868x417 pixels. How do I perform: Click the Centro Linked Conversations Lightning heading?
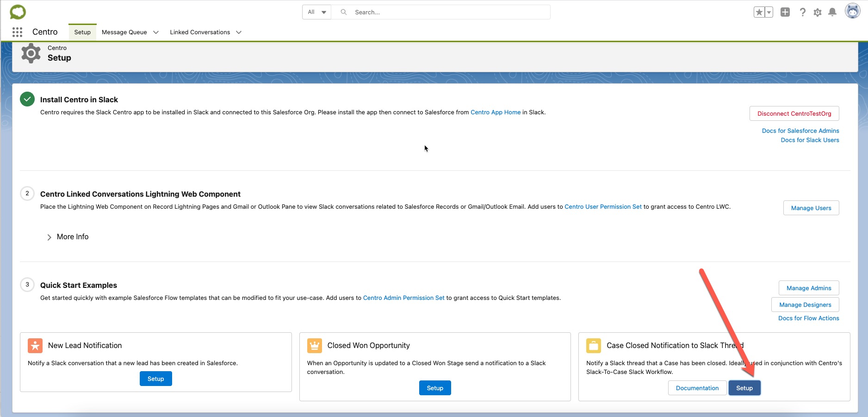click(x=140, y=194)
